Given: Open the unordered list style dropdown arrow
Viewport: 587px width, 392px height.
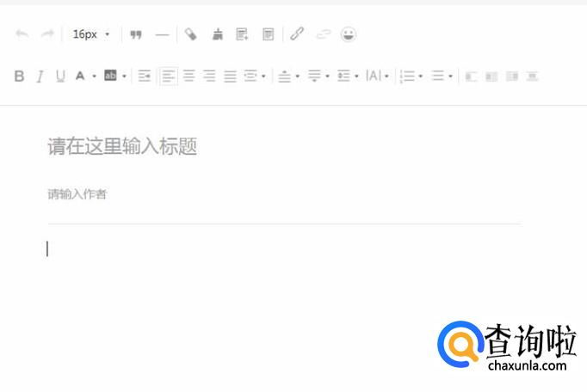Looking at the screenshot, I should pyautogui.click(x=451, y=77).
